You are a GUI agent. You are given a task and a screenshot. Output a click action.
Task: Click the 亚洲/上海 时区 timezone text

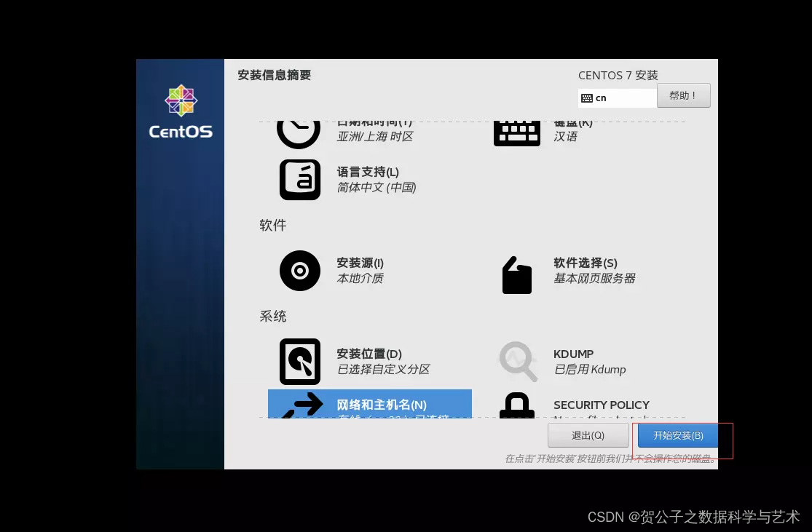pyautogui.click(x=375, y=137)
